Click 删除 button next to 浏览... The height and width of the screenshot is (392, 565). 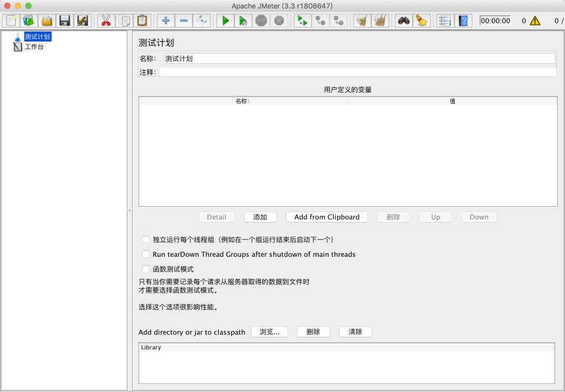pos(313,332)
